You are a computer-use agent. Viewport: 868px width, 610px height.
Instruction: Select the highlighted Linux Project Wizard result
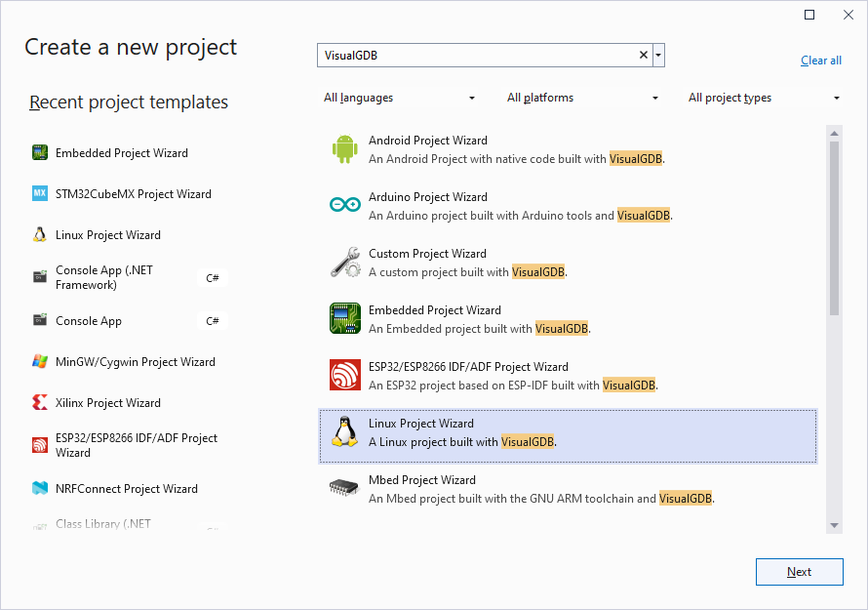(x=568, y=436)
